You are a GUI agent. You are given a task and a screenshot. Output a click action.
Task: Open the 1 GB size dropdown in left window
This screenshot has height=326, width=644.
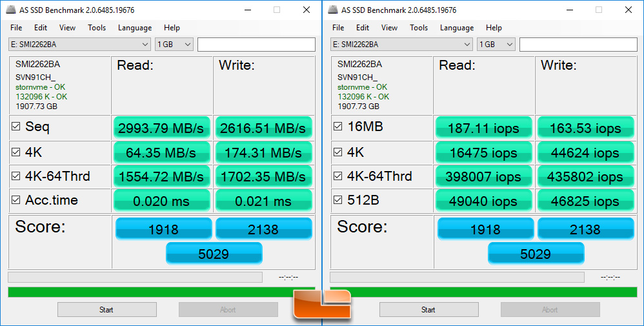[174, 45]
